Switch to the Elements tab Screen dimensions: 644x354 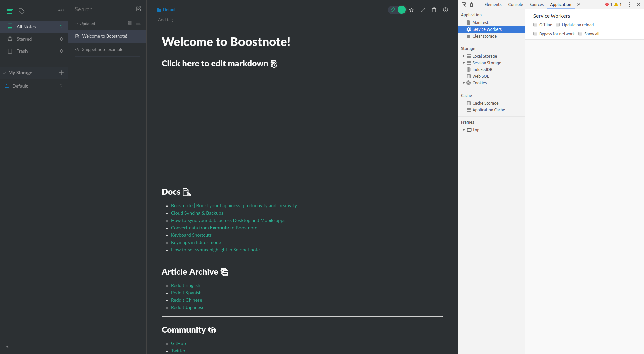coord(493,4)
